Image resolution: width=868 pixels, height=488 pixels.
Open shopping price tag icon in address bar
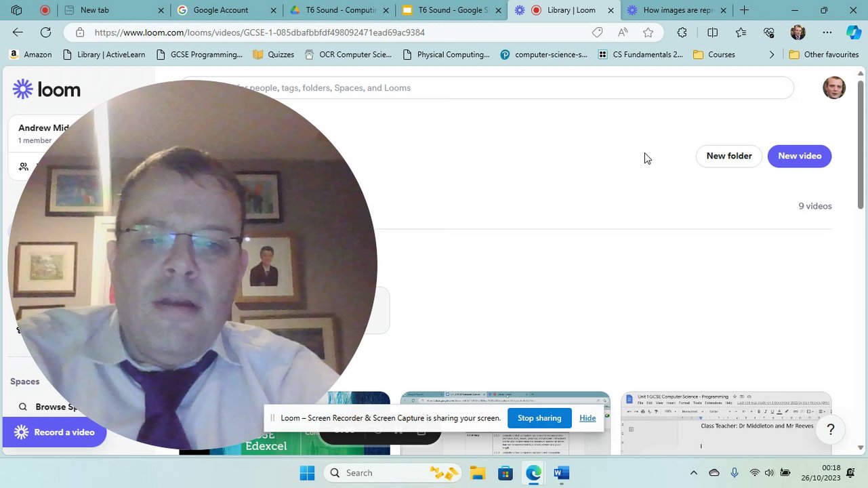(597, 33)
